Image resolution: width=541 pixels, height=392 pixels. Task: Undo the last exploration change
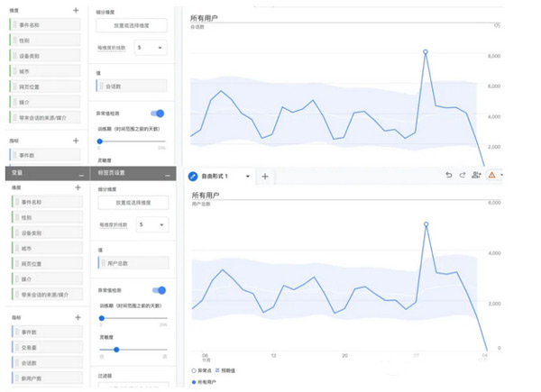448,175
